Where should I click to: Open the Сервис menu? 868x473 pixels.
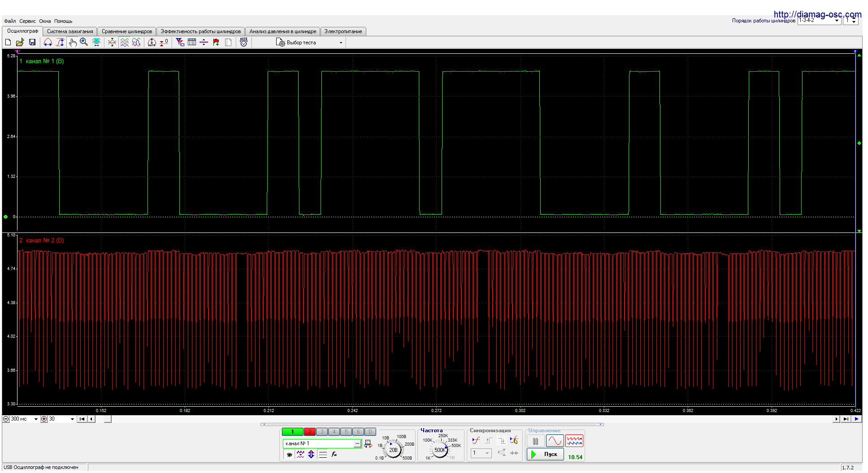[x=27, y=21]
